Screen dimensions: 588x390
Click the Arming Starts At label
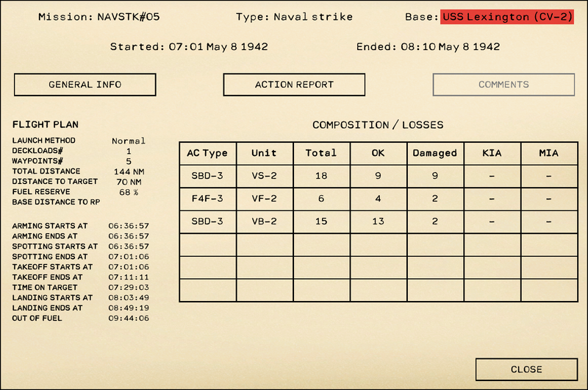50,226
